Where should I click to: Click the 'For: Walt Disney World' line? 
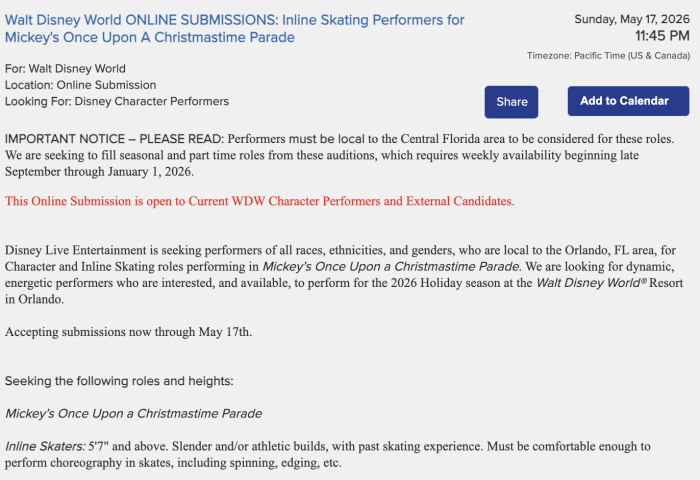[66, 69]
